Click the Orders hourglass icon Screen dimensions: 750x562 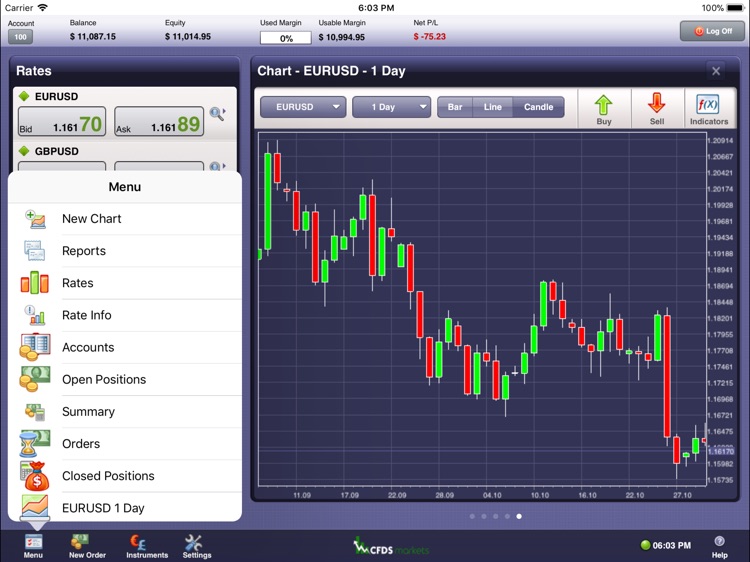tap(34, 443)
